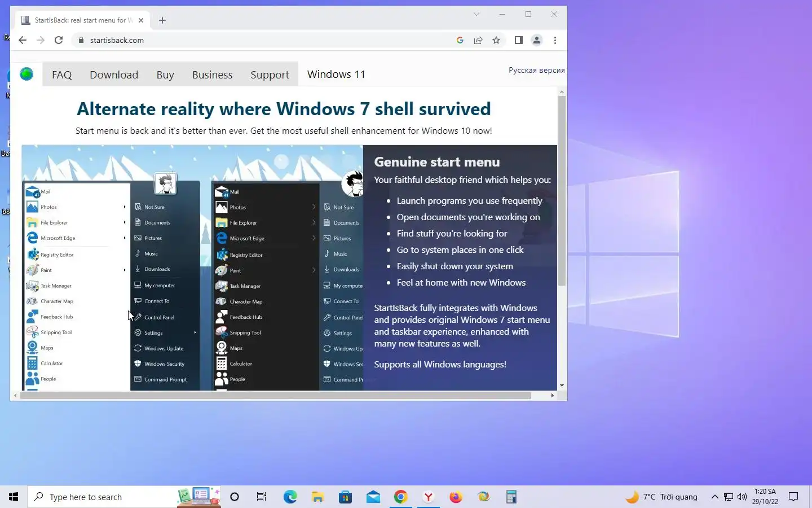Image resolution: width=812 pixels, height=508 pixels.
Task: Click the 'Genuine start menu' heading
Action: coord(437,162)
